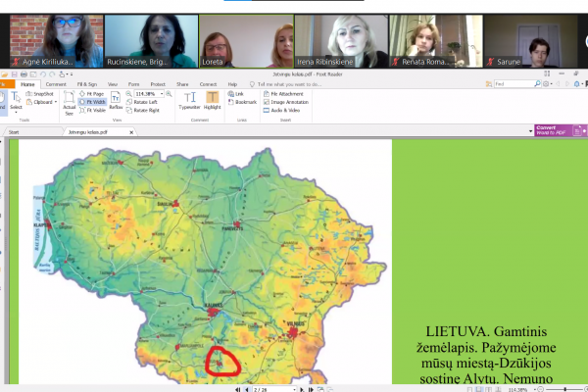Activate the Reflow view
This screenshot has height=392, width=588.
coord(116,100)
